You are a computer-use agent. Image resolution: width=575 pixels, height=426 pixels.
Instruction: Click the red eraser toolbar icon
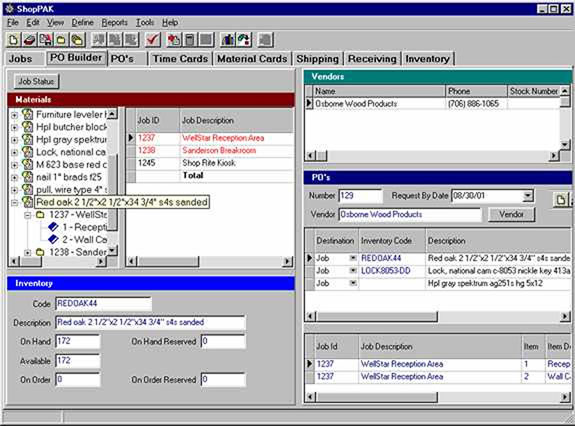tap(29, 40)
